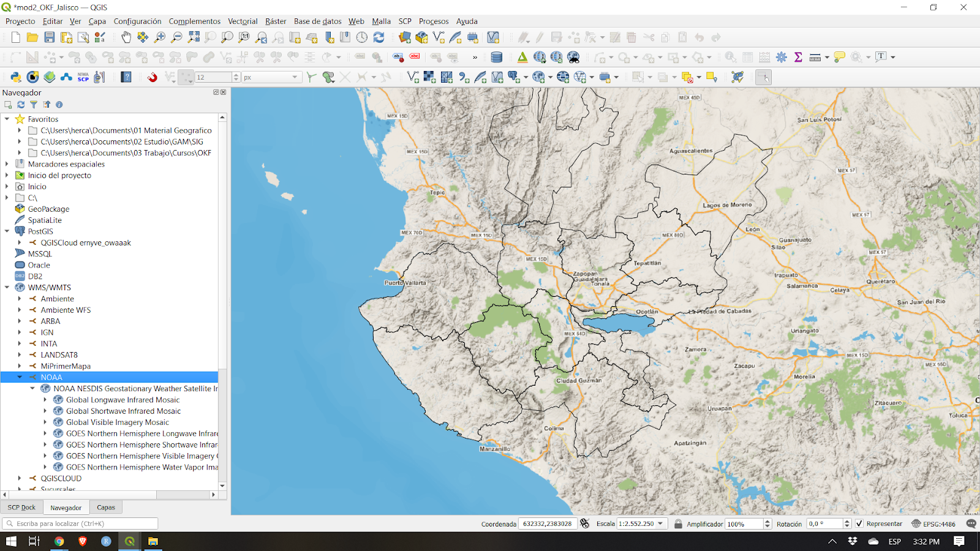Select the Measure Line ruler tool
The height and width of the screenshot is (551, 980).
pos(815,57)
